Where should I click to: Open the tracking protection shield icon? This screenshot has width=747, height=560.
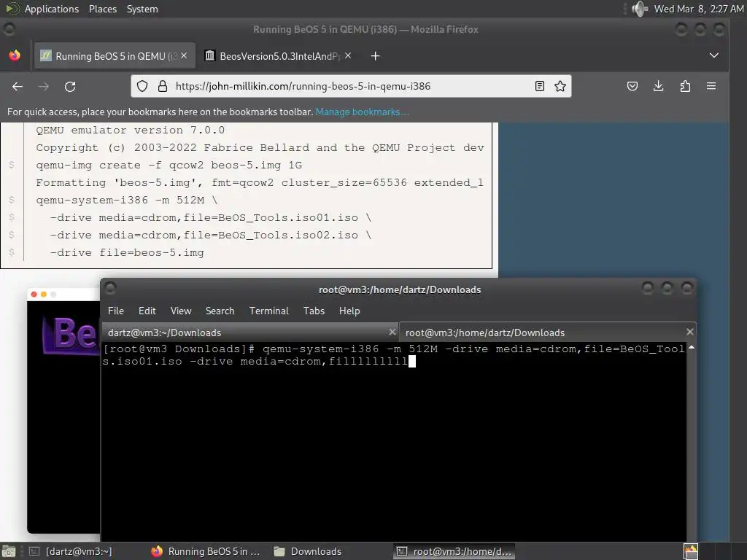(x=142, y=86)
